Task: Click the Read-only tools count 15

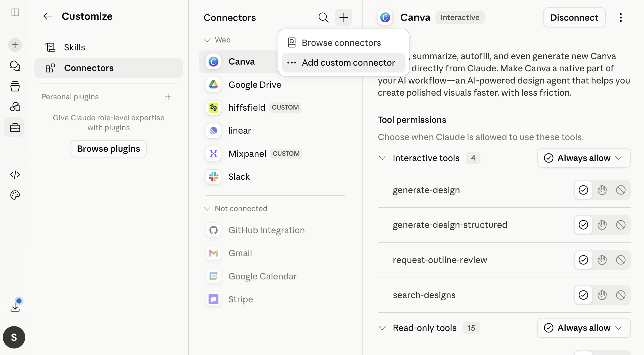Action: (x=471, y=328)
